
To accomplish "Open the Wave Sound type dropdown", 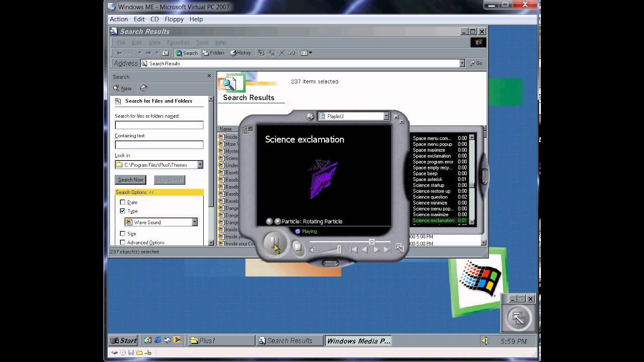I will pyautogui.click(x=195, y=222).
